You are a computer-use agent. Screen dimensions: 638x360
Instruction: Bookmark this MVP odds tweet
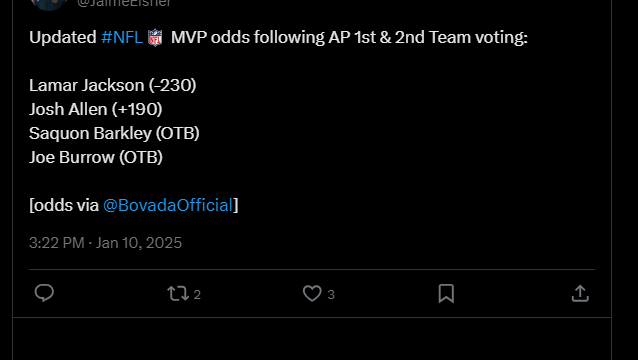tap(446, 293)
